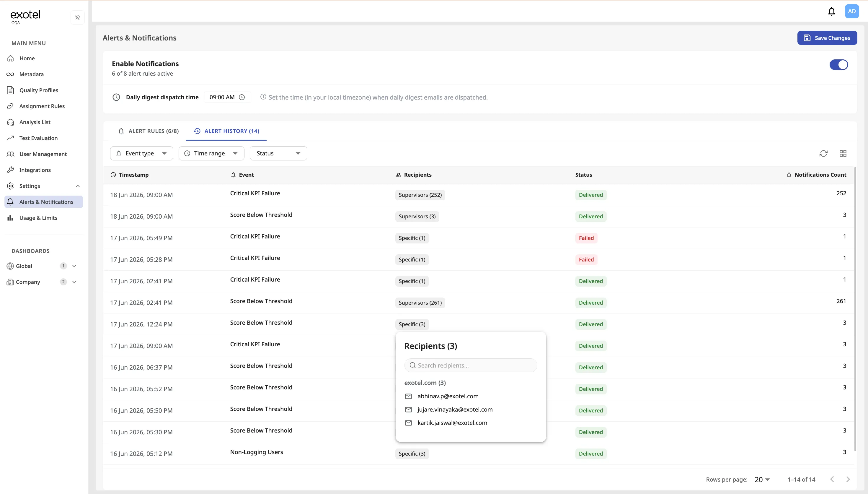Select the Alert History (14) tab
The image size is (868, 494).
coord(226,131)
